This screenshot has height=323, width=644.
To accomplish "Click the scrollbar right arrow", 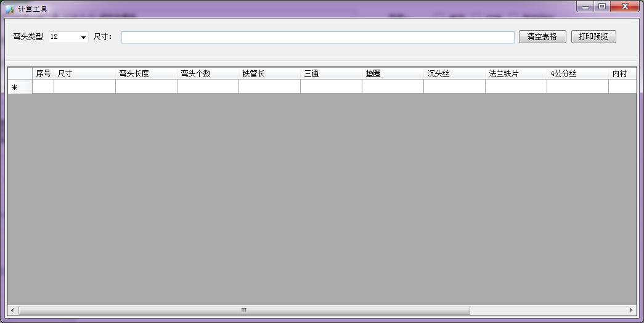I will point(631,310).
